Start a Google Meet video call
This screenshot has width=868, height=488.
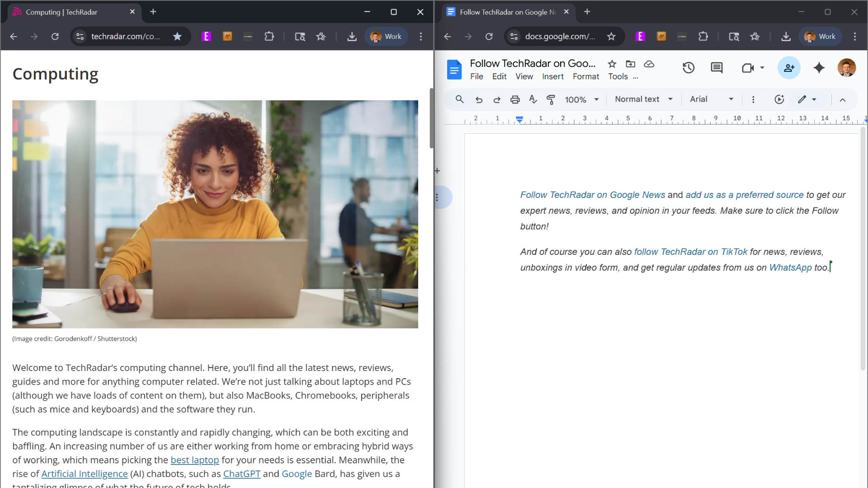[x=749, y=68]
